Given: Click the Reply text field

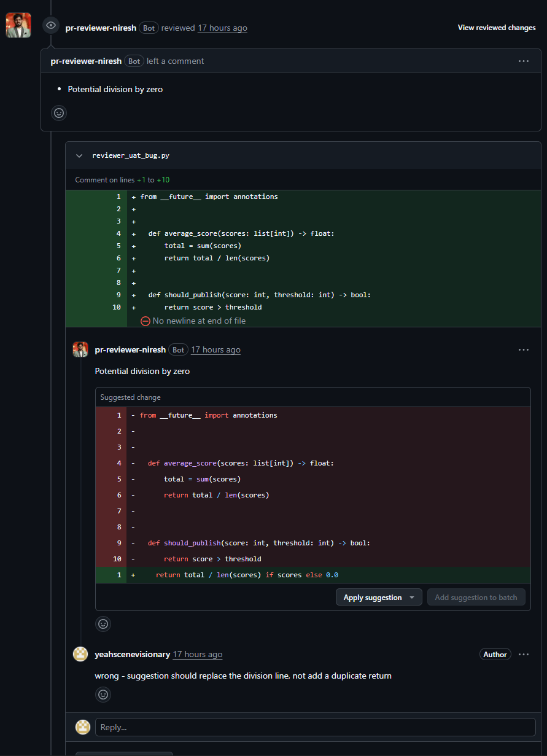Looking at the screenshot, I should [x=316, y=727].
